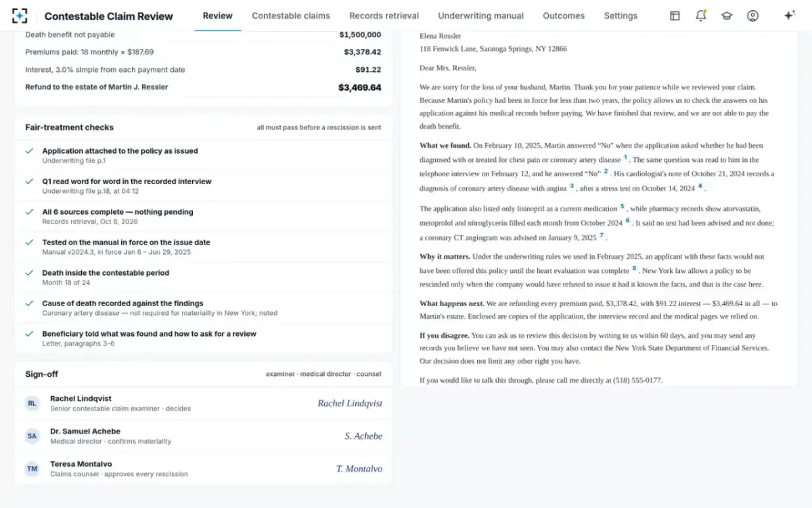Click check mark beside Application attached to policy
This screenshot has width=812, height=508.
[29, 151]
